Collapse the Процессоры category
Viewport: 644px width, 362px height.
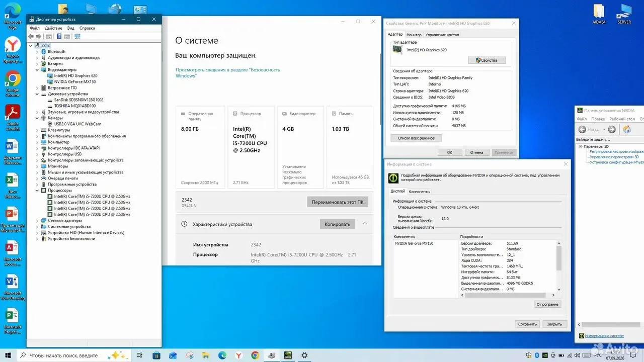click(37, 191)
